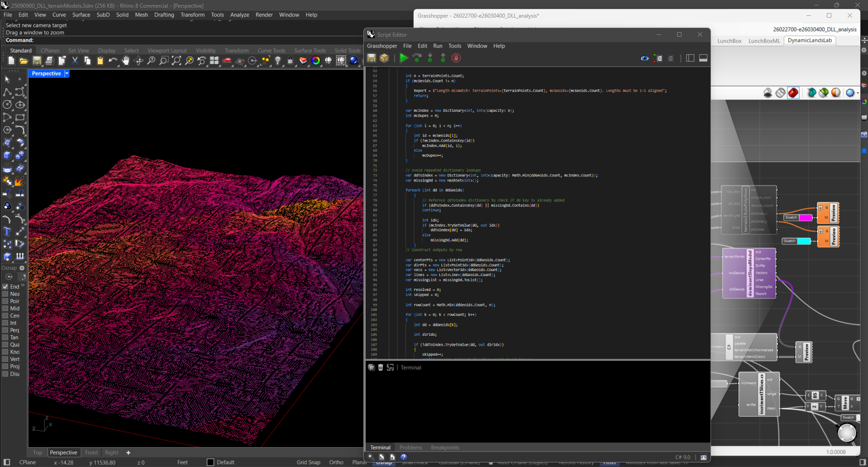
Task: Click the Zoom Extents icon
Action: click(x=176, y=61)
